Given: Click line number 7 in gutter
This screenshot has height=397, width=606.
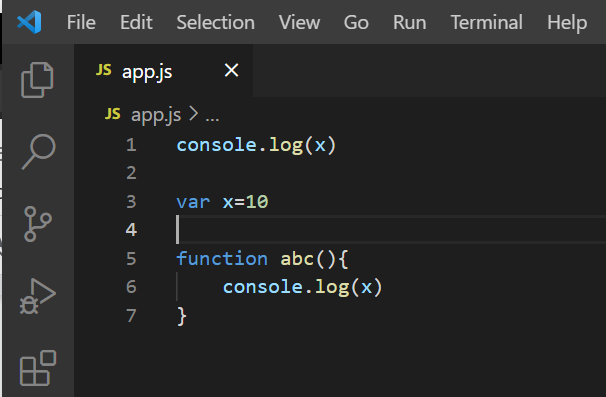Looking at the screenshot, I should point(131,315).
